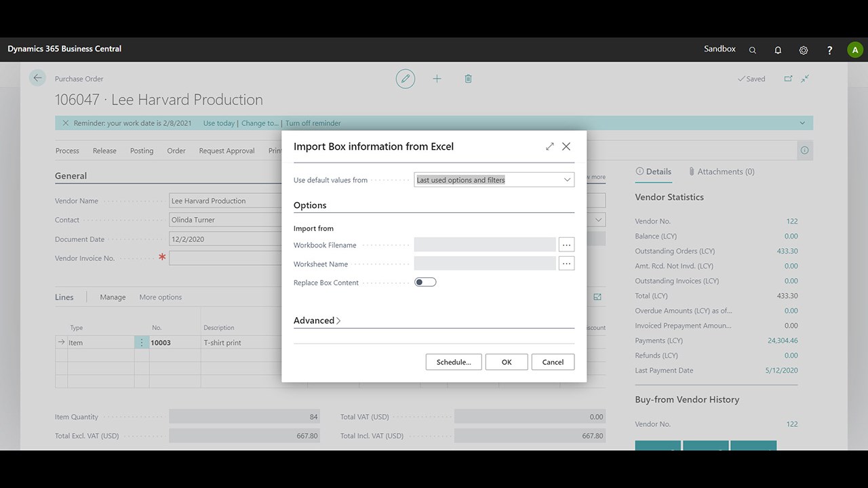Click the Total (LCY) 433.30 value

point(787,296)
